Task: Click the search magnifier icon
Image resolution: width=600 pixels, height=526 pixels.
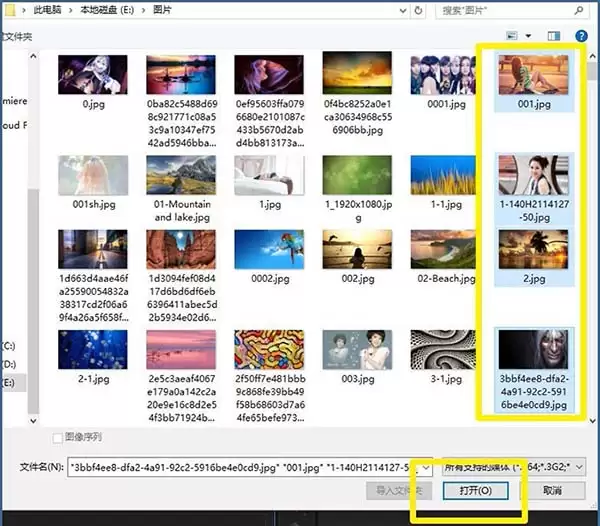Action: (x=579, y=10)
